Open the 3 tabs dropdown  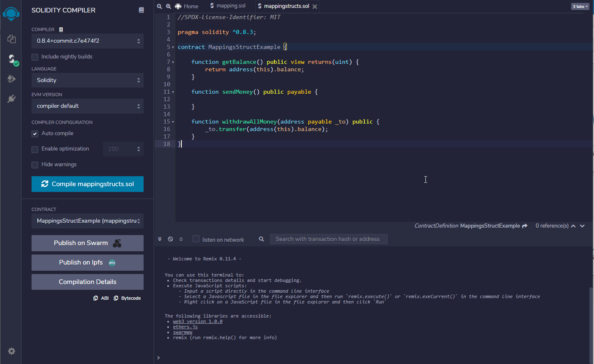[580, 6]
